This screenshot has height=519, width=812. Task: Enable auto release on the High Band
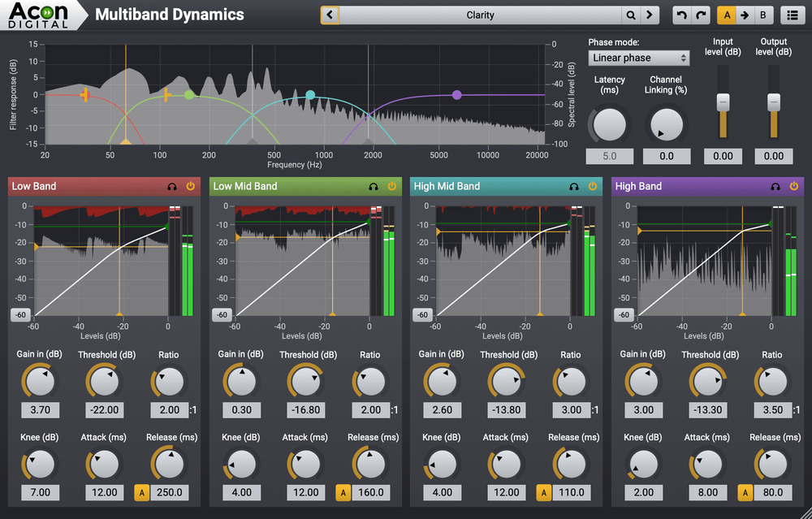point(745,492)
